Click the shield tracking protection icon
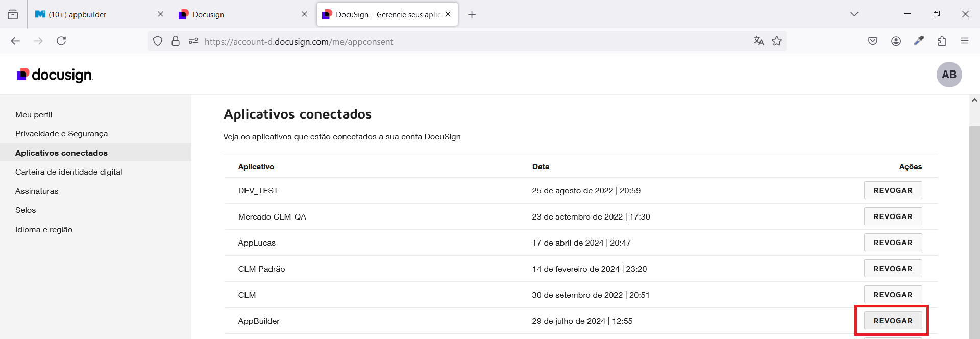 pos(158,41)
